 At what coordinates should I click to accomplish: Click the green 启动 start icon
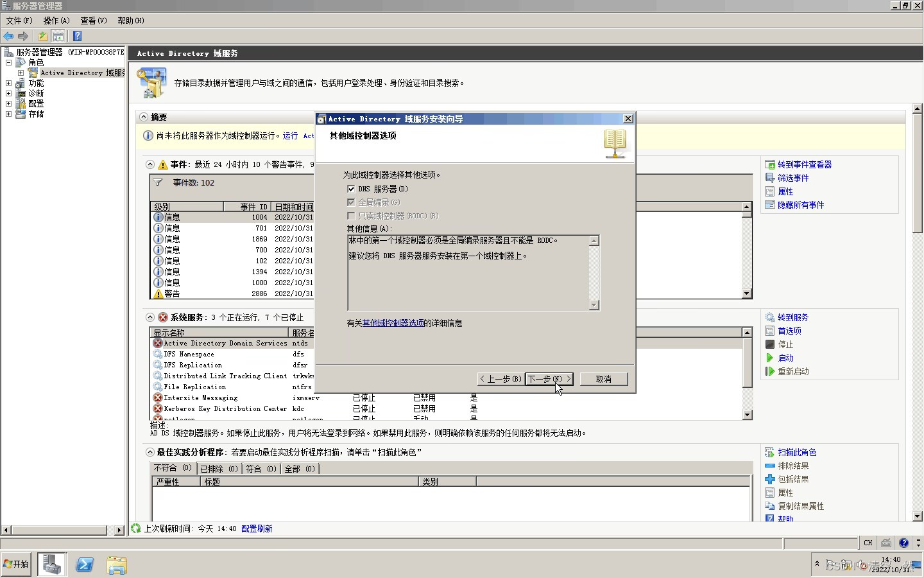coord(770,358)
